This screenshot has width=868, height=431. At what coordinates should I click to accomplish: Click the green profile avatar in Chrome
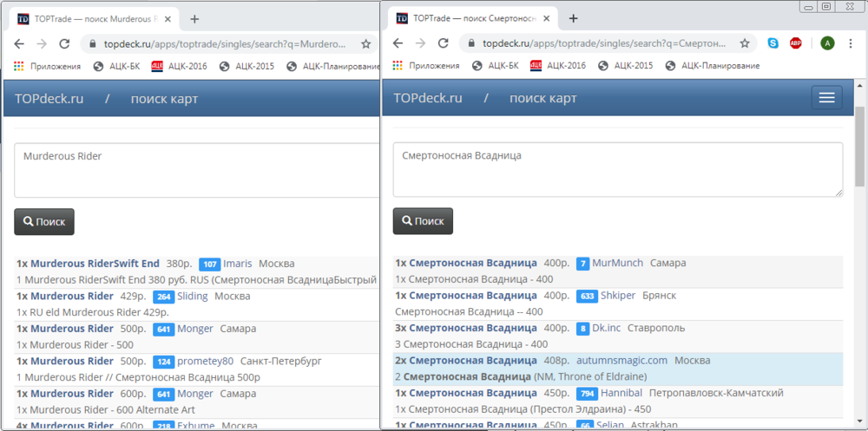(x=827, y=43)
